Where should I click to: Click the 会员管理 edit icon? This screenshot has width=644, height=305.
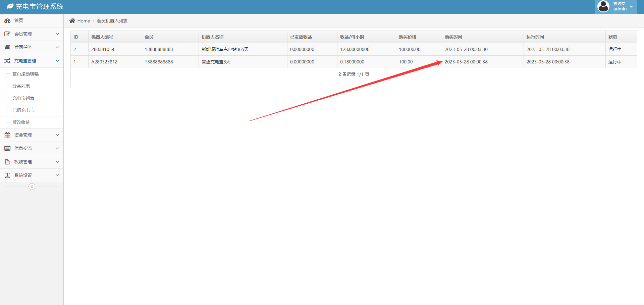7,34
